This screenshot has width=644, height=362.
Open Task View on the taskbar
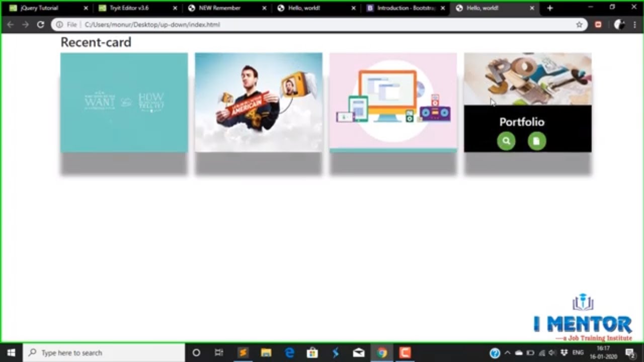(219, 352)
